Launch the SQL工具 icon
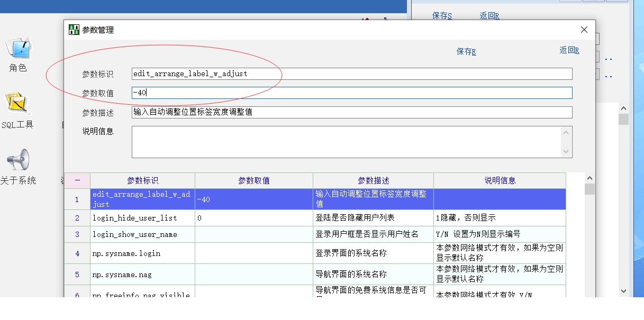The height and width of the screenshot is (320, 644). point(17,105)
